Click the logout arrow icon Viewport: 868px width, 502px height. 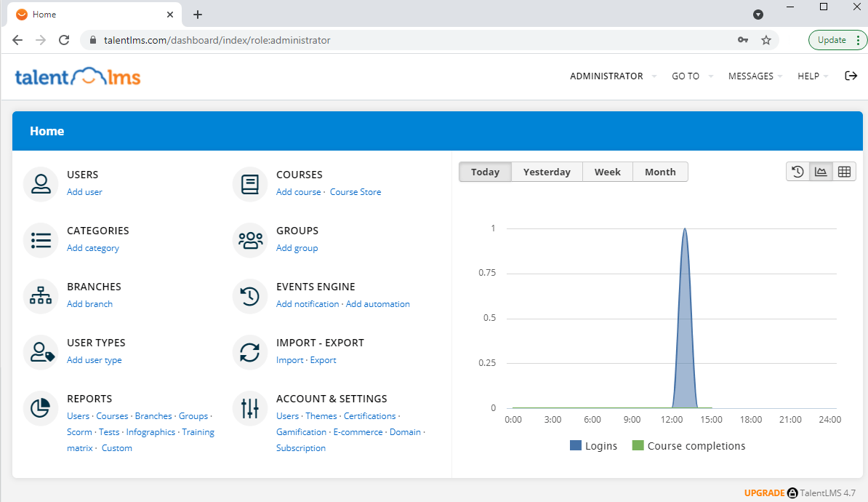coord(851,76)
